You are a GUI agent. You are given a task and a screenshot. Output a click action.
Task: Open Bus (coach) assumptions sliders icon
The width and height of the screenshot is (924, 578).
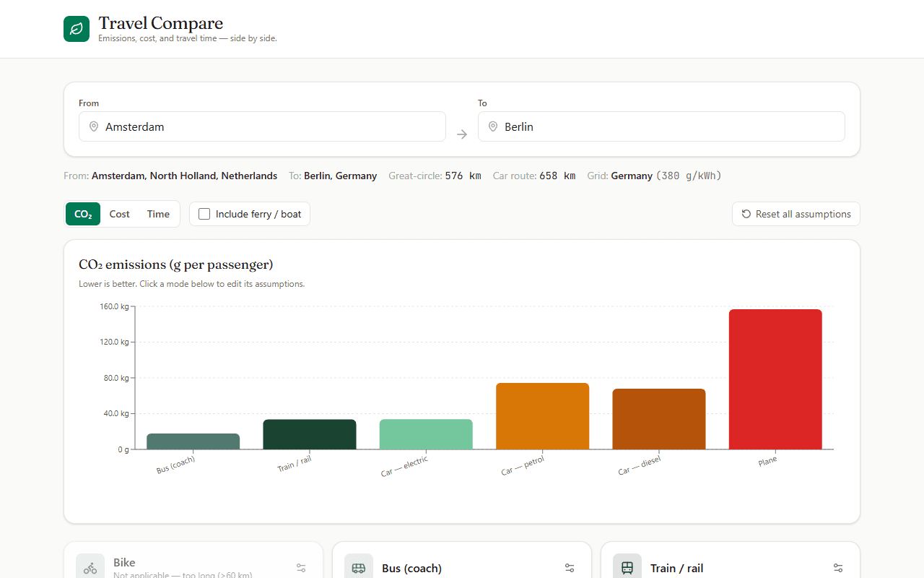click(x=570, y=568)
